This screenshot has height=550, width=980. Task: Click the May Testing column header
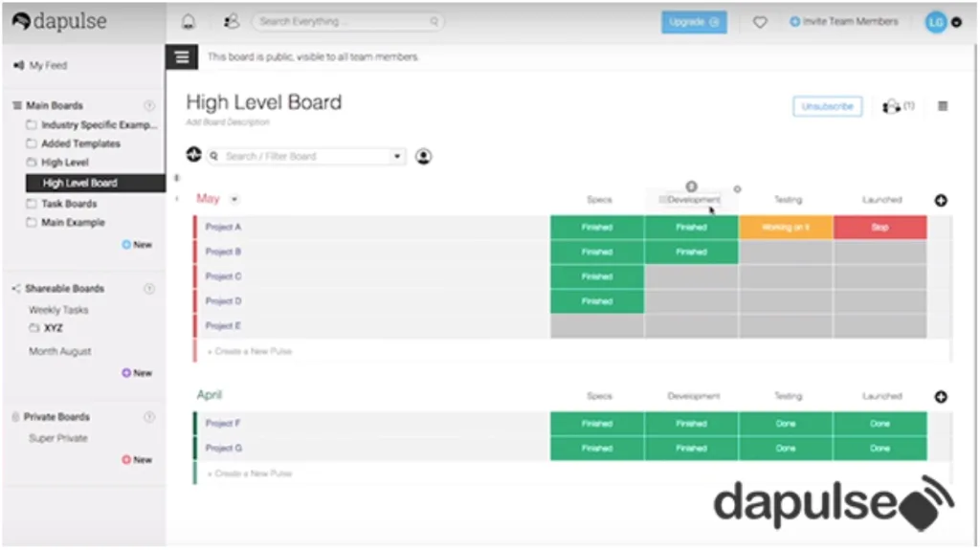[x=789, y=200]
